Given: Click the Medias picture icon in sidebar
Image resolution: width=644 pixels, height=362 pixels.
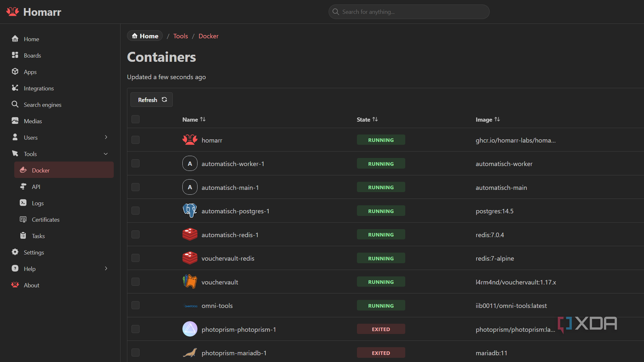Looking at the screenshot, I should coord(15,121).
